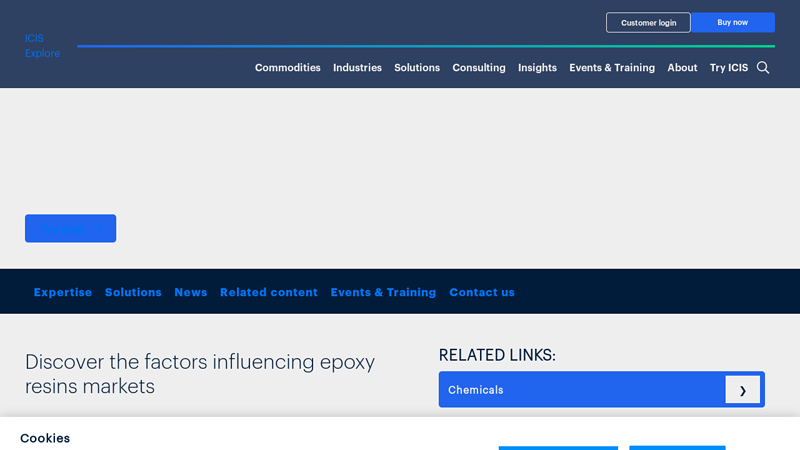Switch to the Related content section

268,292
